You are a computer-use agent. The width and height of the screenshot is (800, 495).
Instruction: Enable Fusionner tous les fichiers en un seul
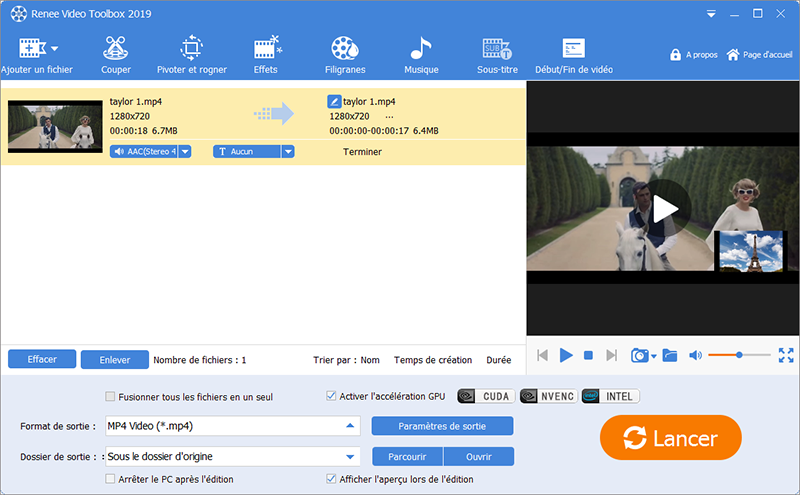[110, 397]
